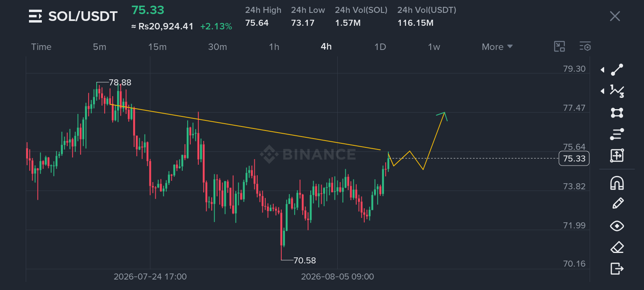The image size is (644, 290).
Task: Expand the line tools submenu arrow
Action: pos(603,70)
